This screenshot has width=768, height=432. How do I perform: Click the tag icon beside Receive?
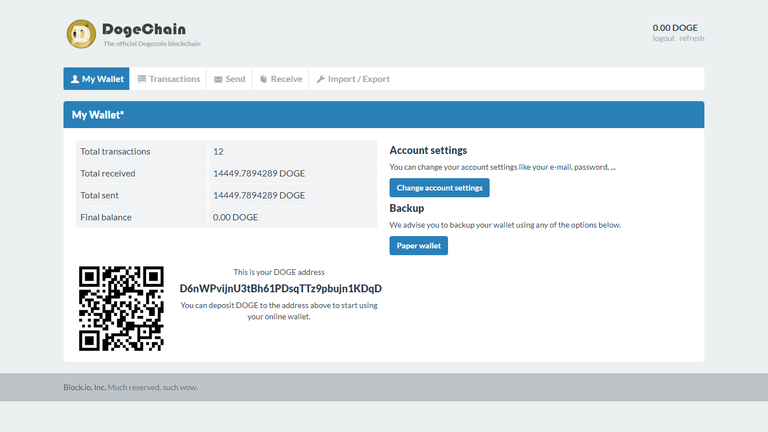[x=264, y=79]
